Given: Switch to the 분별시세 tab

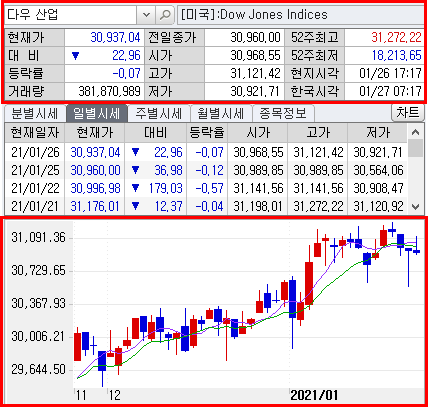Looking at the screenshot, I should (35, 113).
